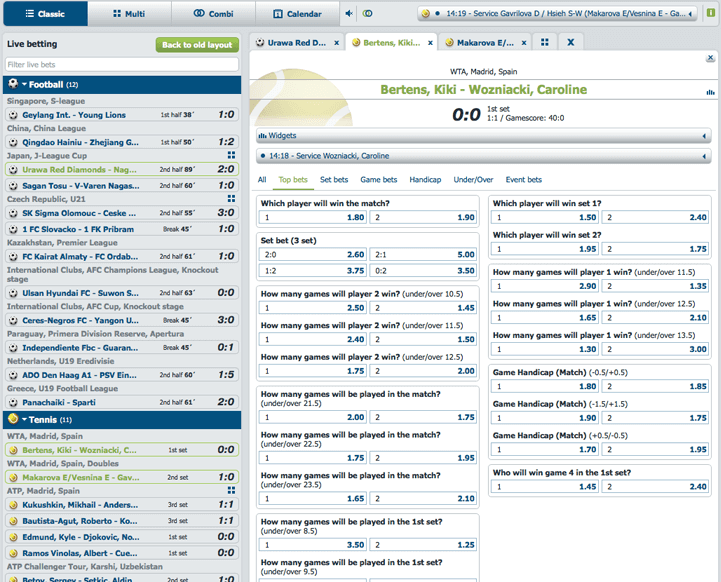Click multi-view grid icon for Japan J-League Cup
721x582 pixels.
pyautogui.click(x=231, y=155)
